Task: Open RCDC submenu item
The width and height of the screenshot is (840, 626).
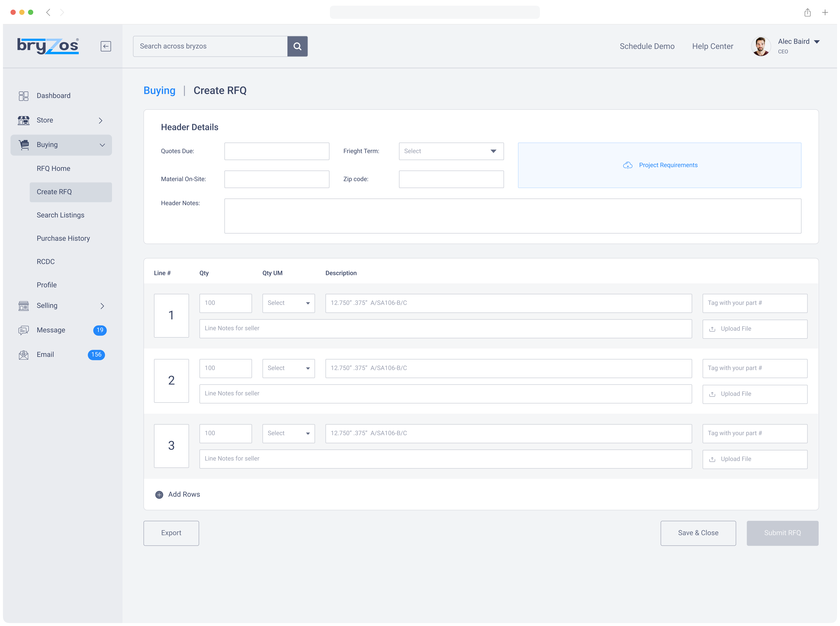Action: [x=45, y=262]
